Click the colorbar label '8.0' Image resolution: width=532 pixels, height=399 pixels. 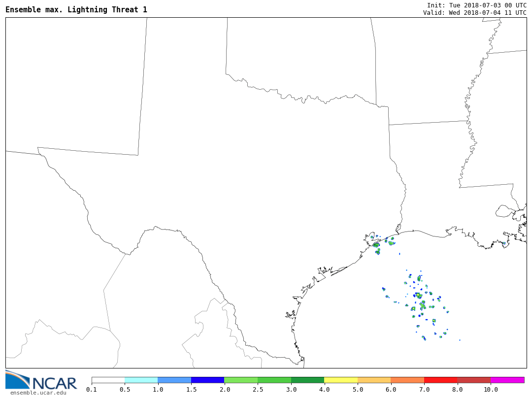point(457,390)
